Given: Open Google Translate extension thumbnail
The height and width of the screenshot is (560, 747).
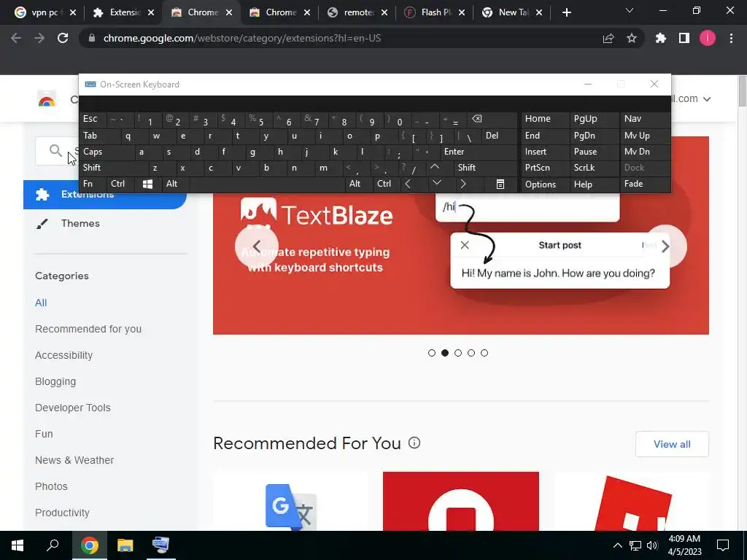Looking at the screenshot, I should 290,501.
